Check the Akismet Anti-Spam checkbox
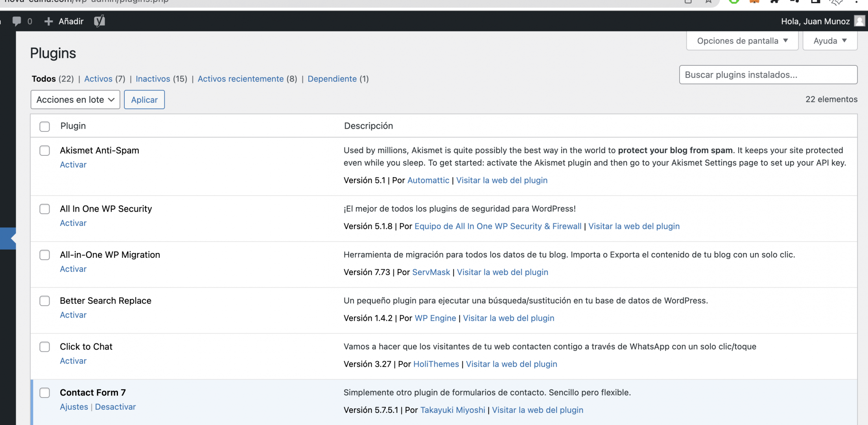Viewport: 868px width, 425px height. 45,151
